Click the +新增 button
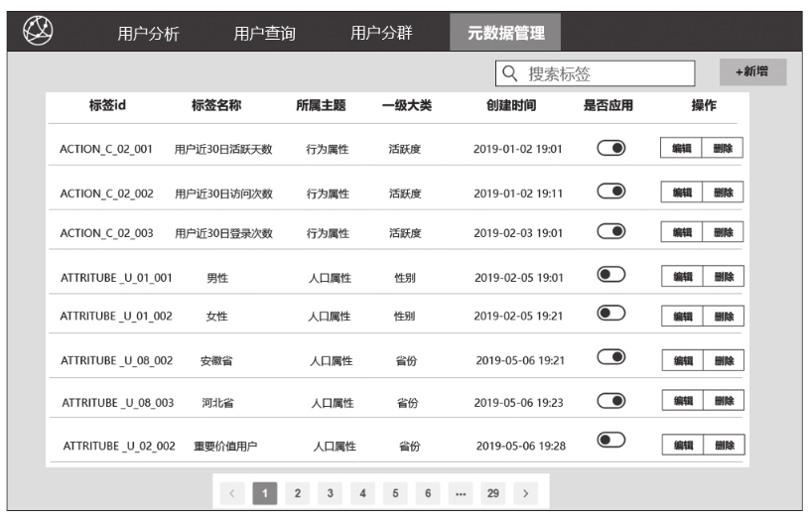 753,71
